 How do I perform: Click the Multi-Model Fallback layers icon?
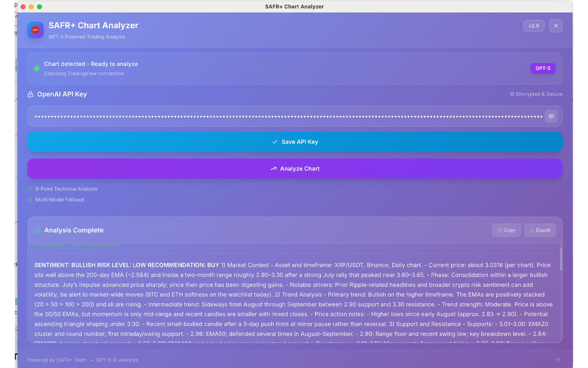pos(30,200)
